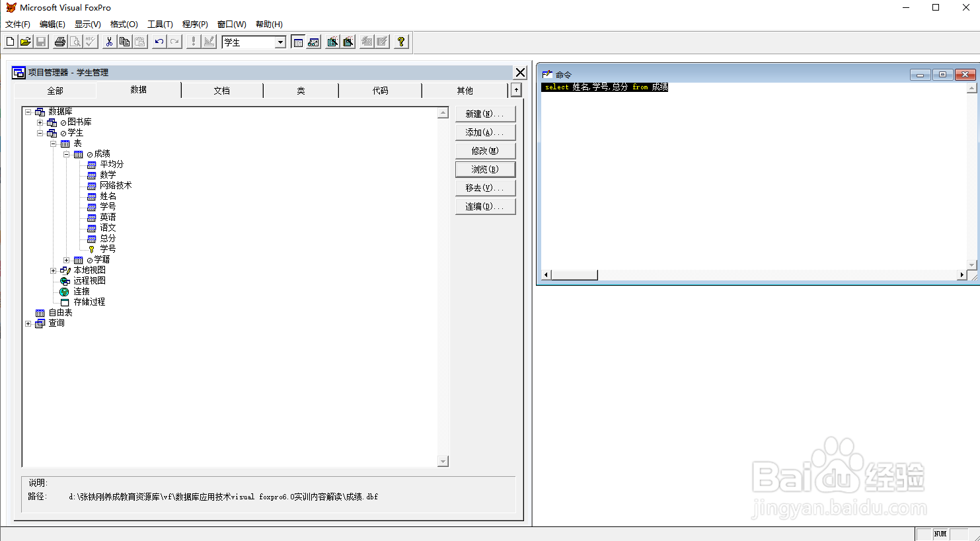Click the 新建(N)... button
Viewport: 980px width, 541px height.
pyautogui.click(x=485, y=114)
